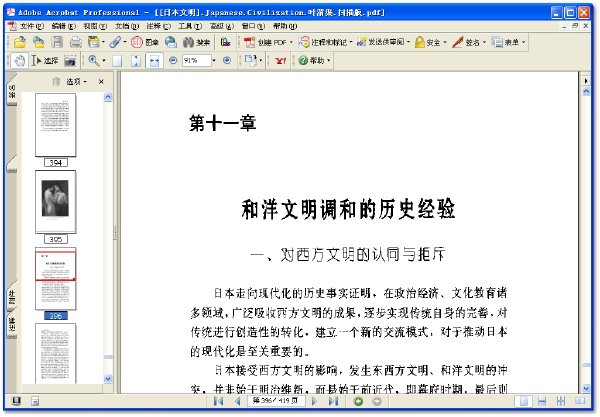Select the Zoom In magnifier tool
Image resolution: width=600 pixels, height=417 pixels.
click(94, 60)
